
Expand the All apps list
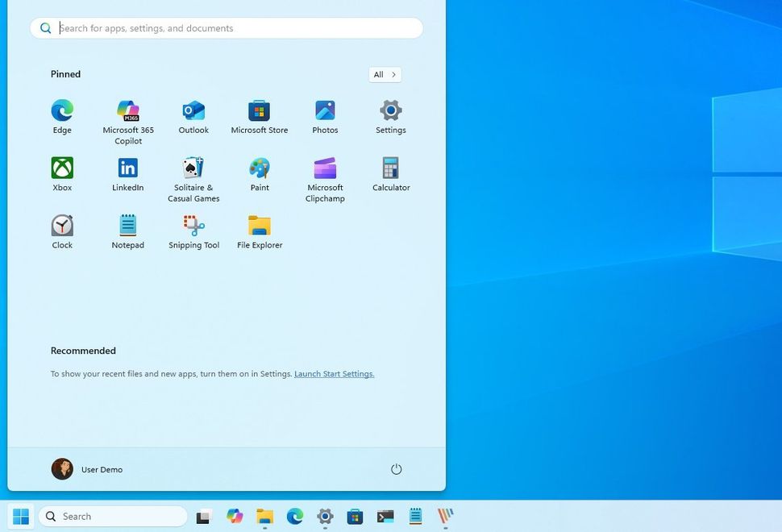(384, 74)
